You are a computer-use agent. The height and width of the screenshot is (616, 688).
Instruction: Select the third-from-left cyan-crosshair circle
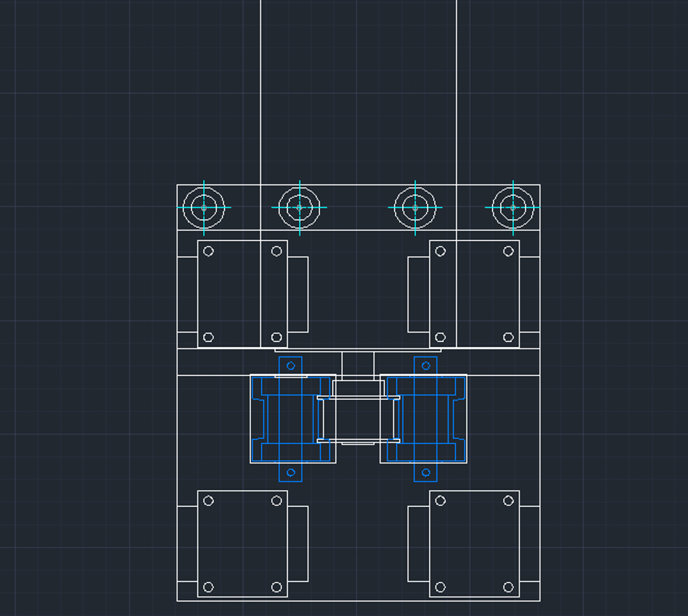pyautogui.click(x=415, y=208)
